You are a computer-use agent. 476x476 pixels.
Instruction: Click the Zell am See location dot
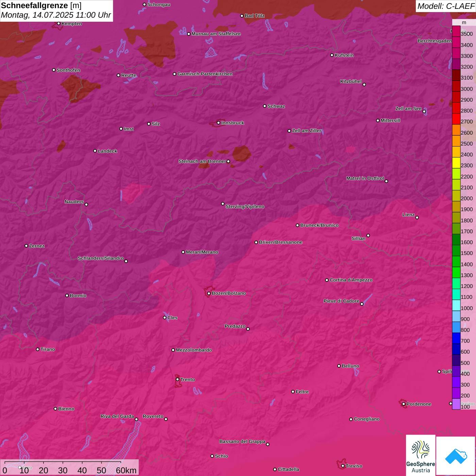424,112
